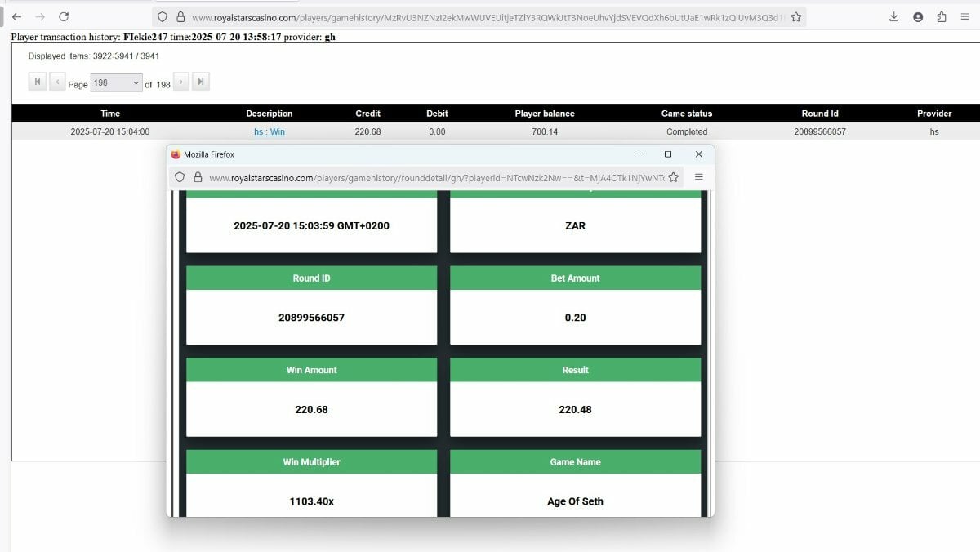Click 220.68 in the Win Amount card
This screenshot has height=552, width=980.
click(x=311, y=409)
